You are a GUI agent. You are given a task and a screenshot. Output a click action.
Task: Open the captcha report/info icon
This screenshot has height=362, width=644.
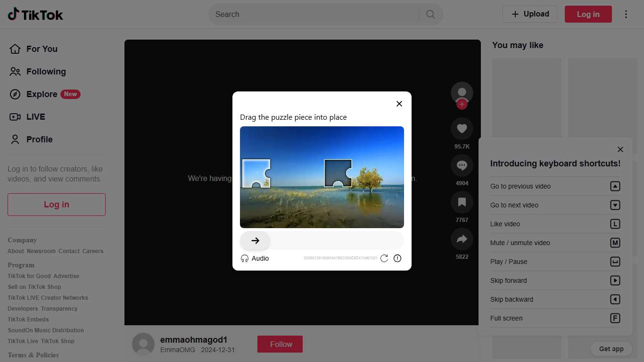click(x=397, y=258)
